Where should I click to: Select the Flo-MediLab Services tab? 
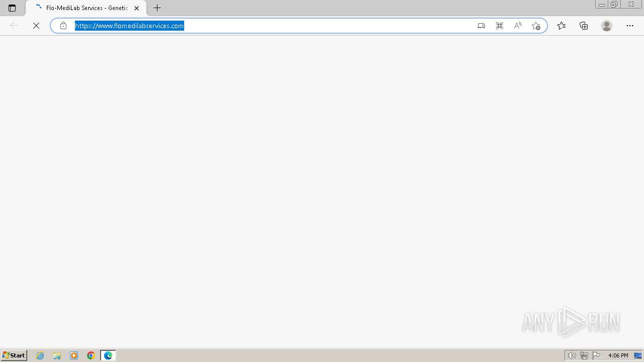click(x=86, y=8)
